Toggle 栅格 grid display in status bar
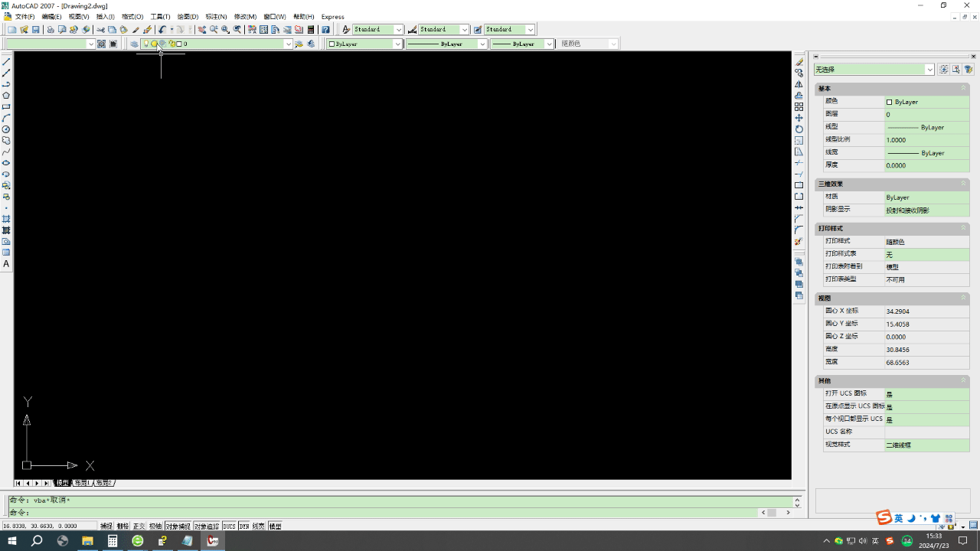This screenshot has height=551, width=980. click(122, 527)
